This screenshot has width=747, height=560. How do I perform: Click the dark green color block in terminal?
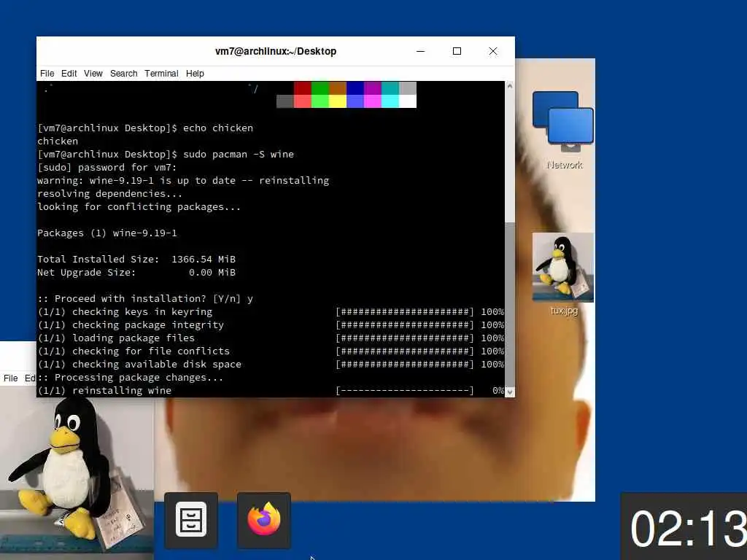pyautogui.click(x=320, y=88)
